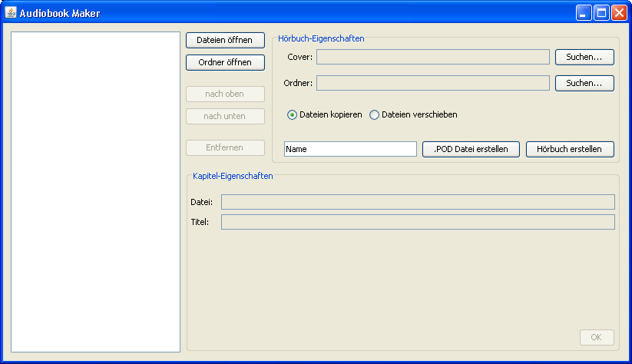
Task: Click the Datei field in Kapitel-Eigenschaften
Action: pos(418,202)
